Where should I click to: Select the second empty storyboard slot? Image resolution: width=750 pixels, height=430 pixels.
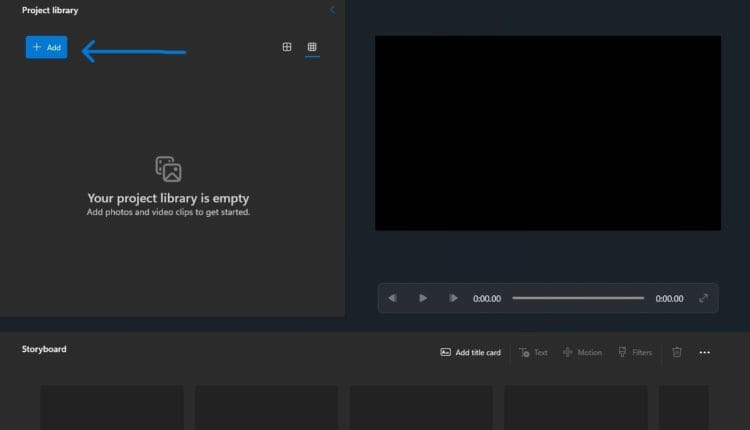coord(266,408)
